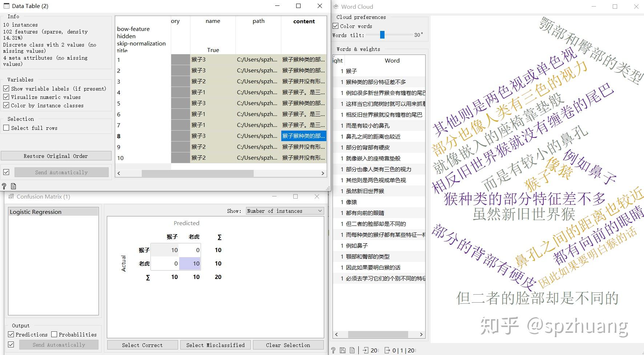Select the 0 cell: actual 猴子, predicted 老虎
This screenshot has width=644, height=355.
click(190, 250)
